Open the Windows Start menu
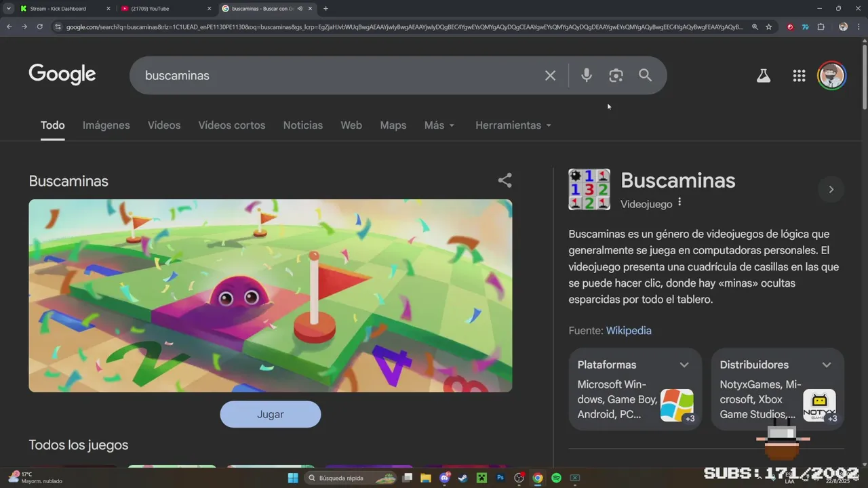Viewport: 868px width, 488px height. pyautogui.click(x=293, y=478)
